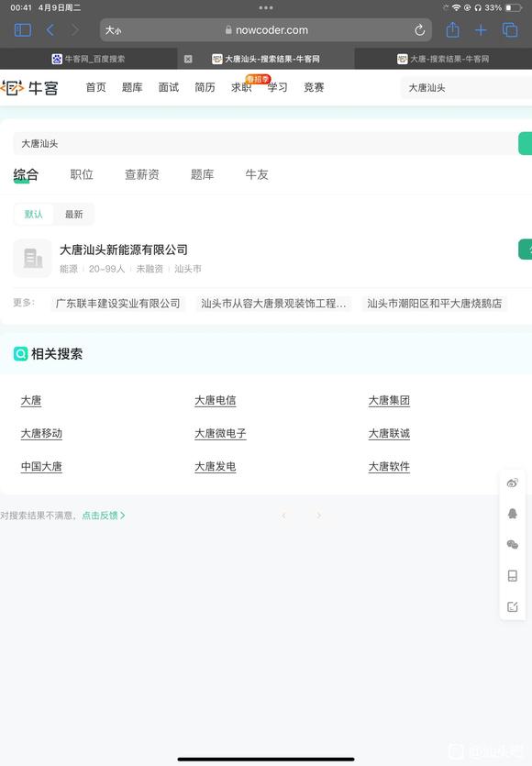532x766 pixels.
Task: Go to previous results page arrow
Action: tap(283, 516)
